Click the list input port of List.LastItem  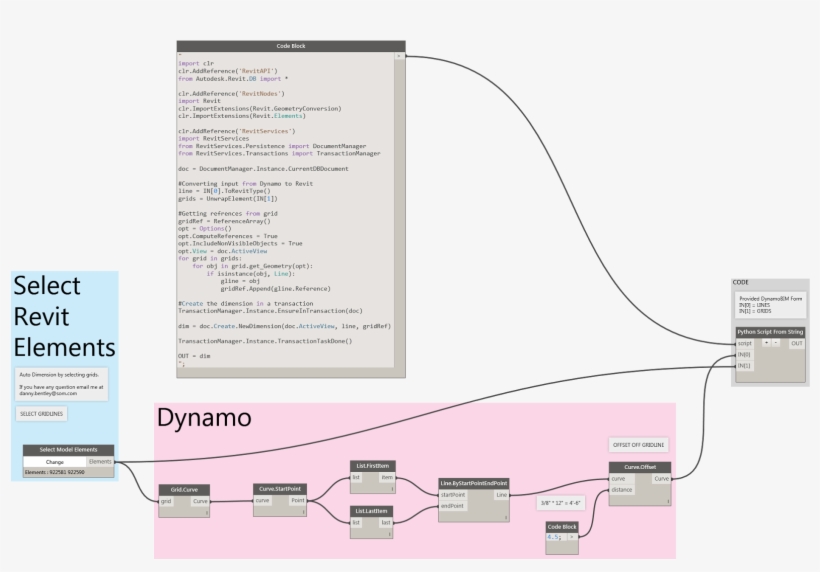(x=356, y=522)
